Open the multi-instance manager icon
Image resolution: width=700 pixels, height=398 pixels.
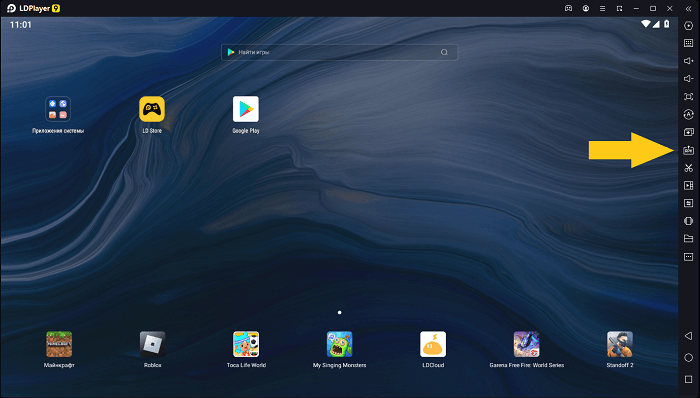pyautogui.click(x=688, y=132)
